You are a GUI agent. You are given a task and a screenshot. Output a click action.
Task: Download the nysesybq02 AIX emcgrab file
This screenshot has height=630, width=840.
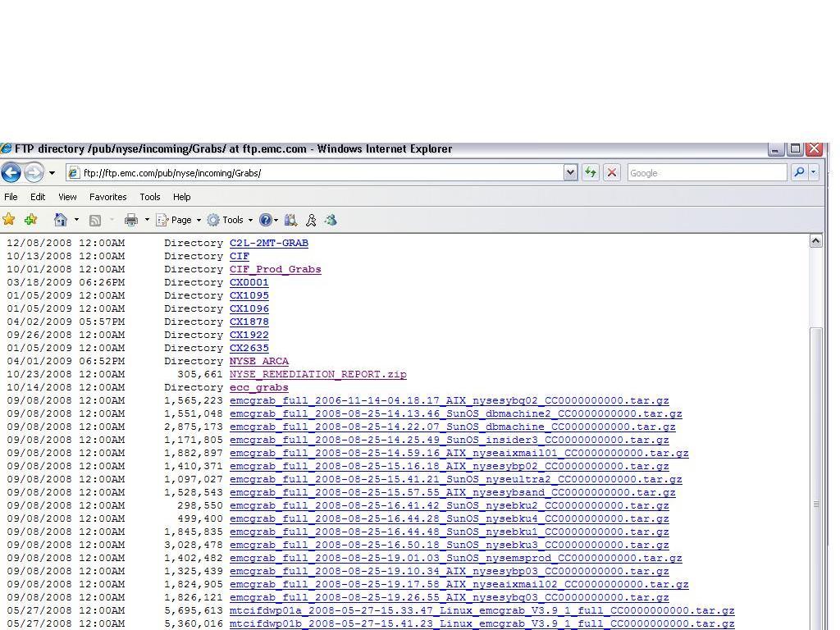click(450, 400)
